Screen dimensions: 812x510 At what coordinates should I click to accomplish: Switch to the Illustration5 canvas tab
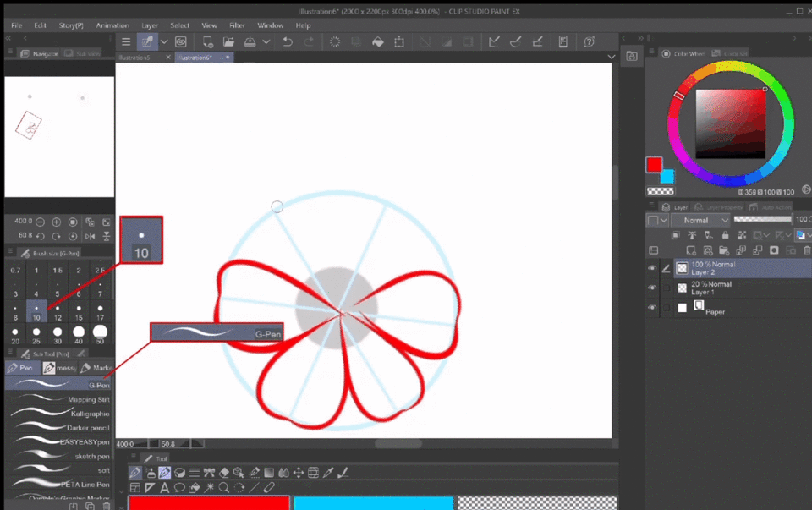135,57
